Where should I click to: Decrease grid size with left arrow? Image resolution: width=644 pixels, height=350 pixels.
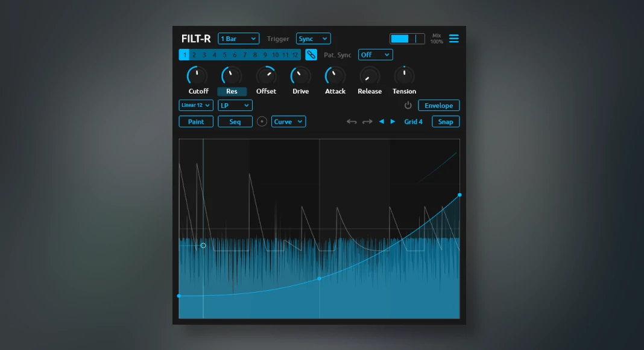tap(381, 122)
